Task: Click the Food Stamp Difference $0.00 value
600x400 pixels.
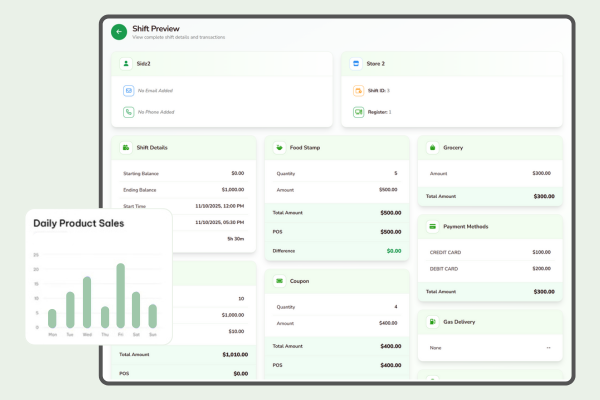Action: [394, 251]
